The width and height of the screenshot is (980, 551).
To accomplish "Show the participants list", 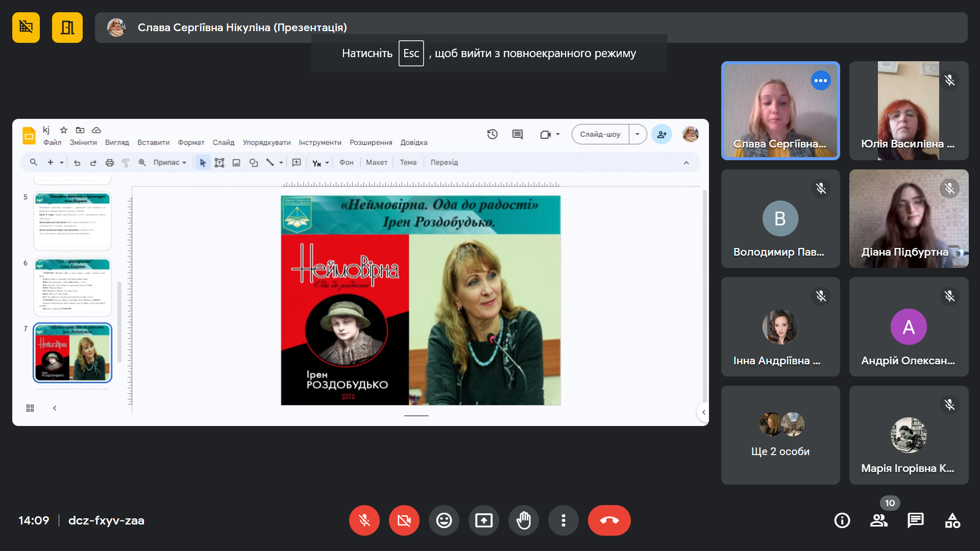I will pos(878,520).
